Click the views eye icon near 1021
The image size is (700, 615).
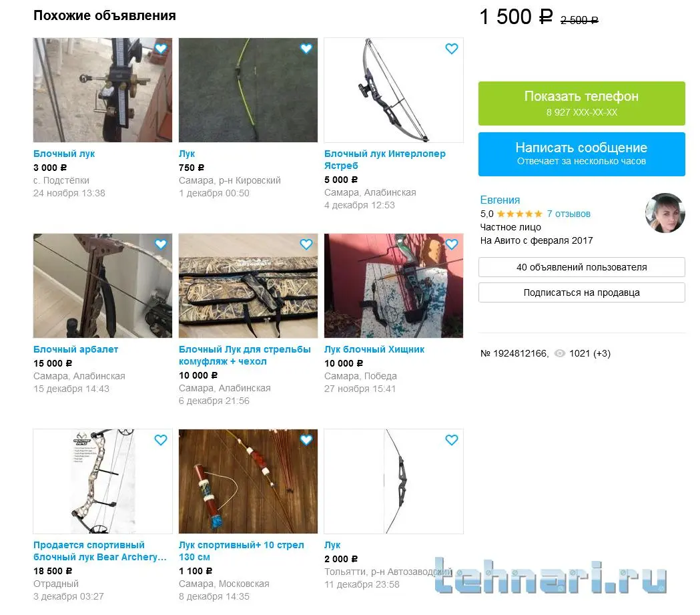[x=559, y=353]
